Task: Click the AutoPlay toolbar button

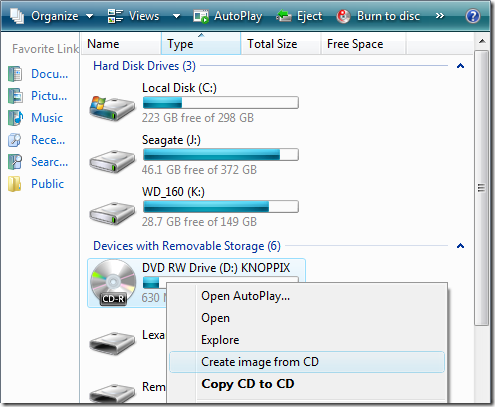Action: click(x=228, y=16)
